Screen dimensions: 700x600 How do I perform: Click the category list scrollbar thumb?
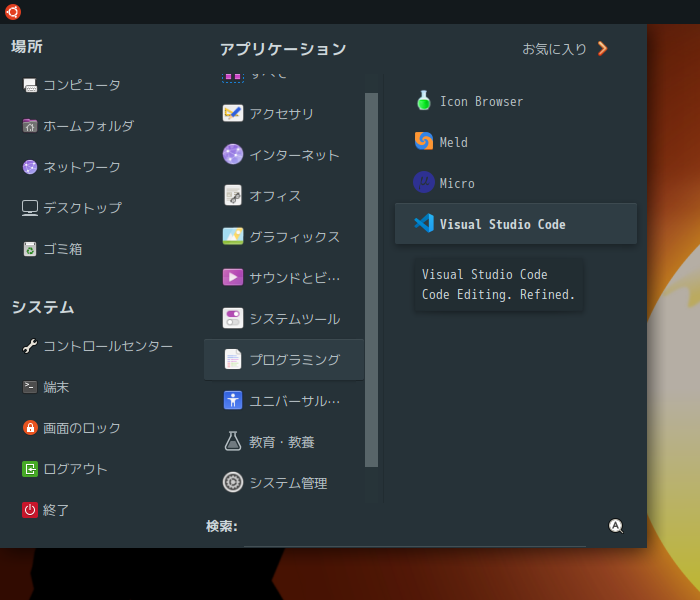click(x=371, y=280)
